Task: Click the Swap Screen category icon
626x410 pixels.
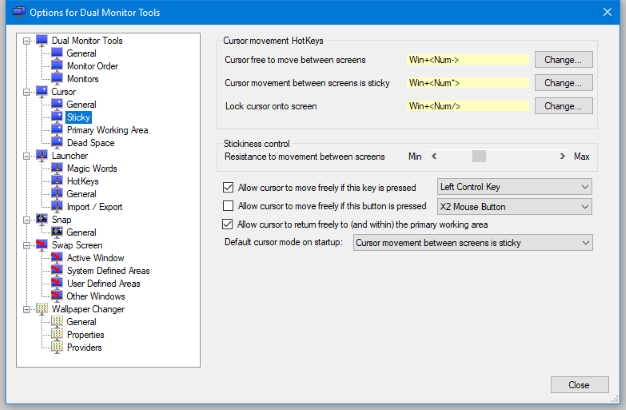Action: coord(42,245)
